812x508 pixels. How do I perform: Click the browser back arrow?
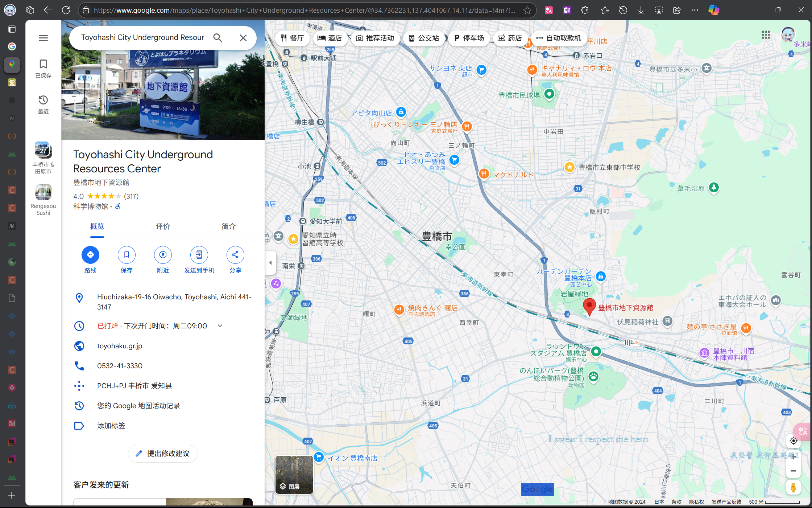[48, 10]
